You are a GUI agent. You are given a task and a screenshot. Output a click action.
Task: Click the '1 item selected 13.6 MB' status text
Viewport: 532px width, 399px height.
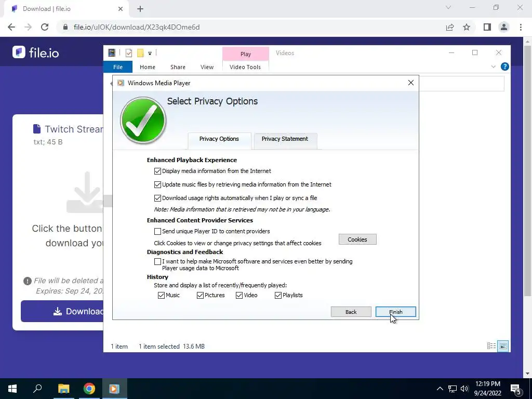tap(171, 347)
